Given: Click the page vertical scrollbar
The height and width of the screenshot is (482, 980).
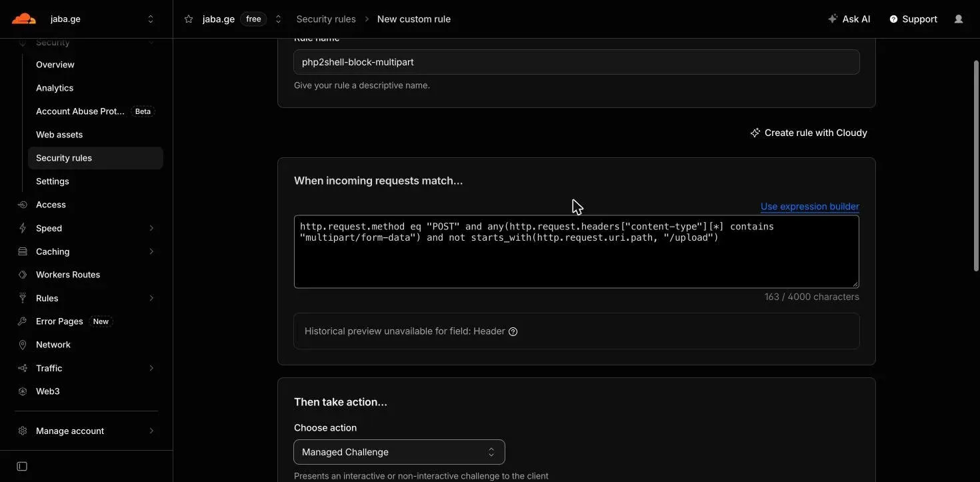Looking at the screenshot, I should [x=975, y=166].
